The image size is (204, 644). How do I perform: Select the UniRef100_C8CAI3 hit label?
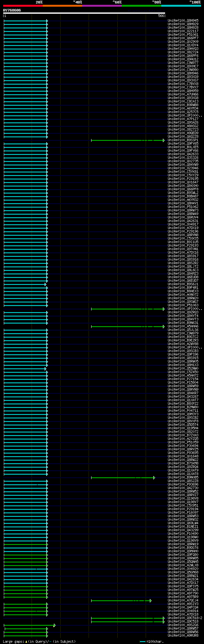tap(183, 102)
